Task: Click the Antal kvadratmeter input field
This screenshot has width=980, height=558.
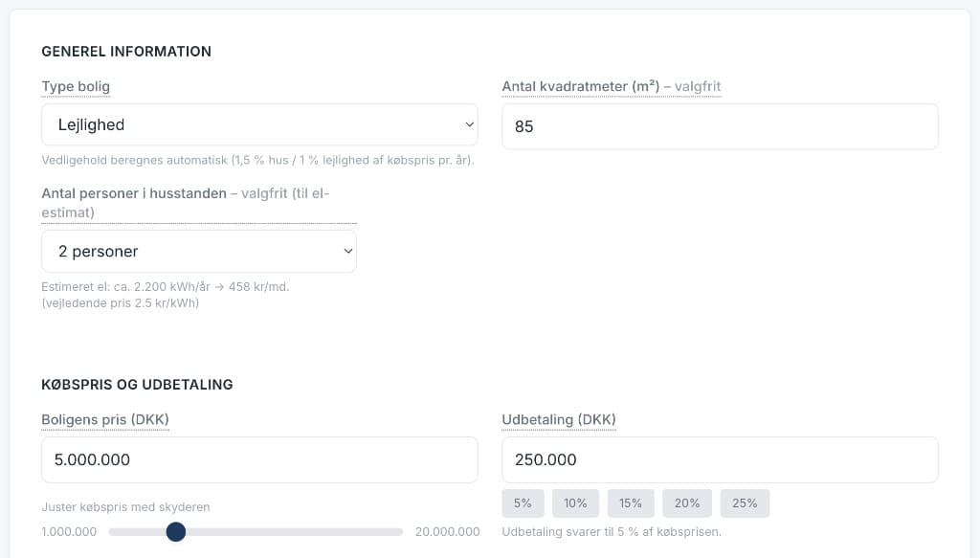Action: click(x=720, y=126)
